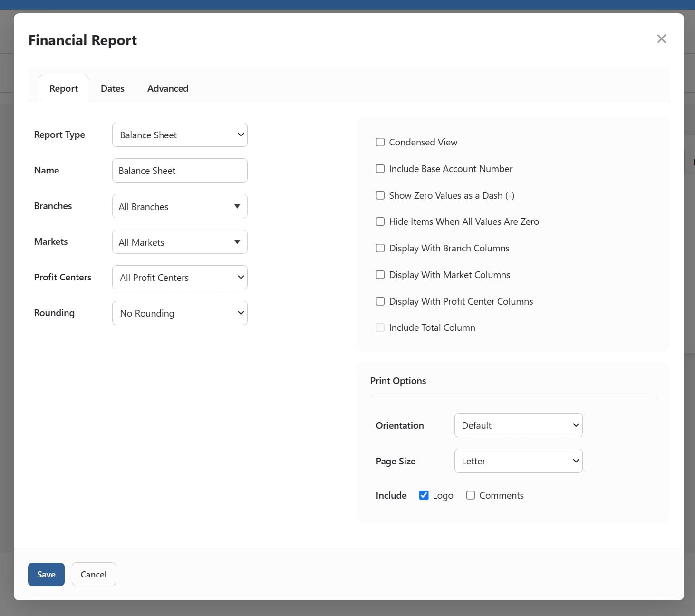The height and width of the screenshot is (616, 695).
Task: Uncheck the Logo include checkbox
Action: tap(424, 495)
